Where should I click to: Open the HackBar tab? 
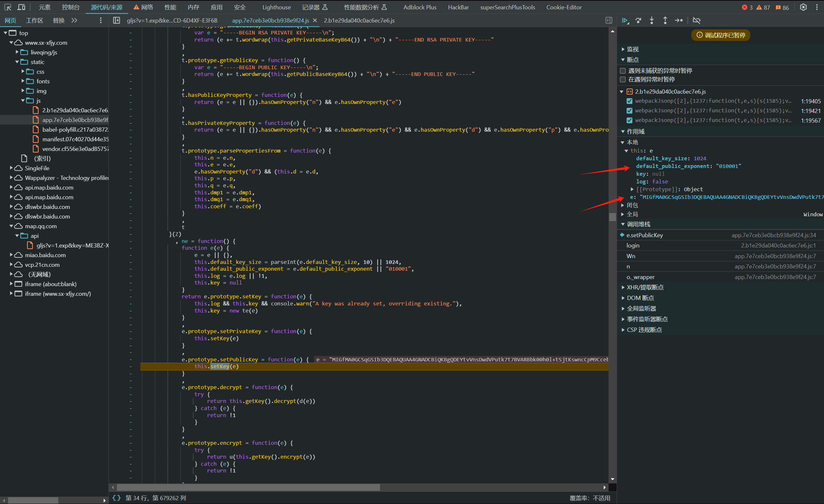pos(458,7)
